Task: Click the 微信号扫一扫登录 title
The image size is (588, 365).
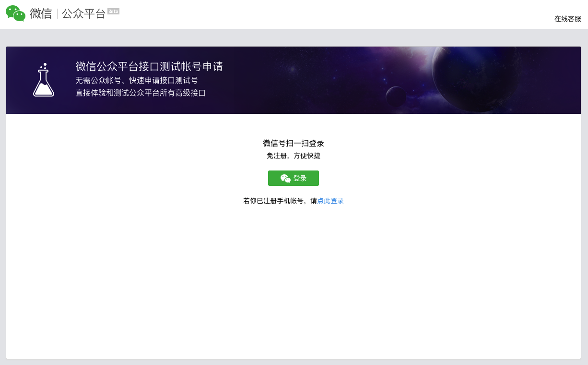Action: (294, 143)
